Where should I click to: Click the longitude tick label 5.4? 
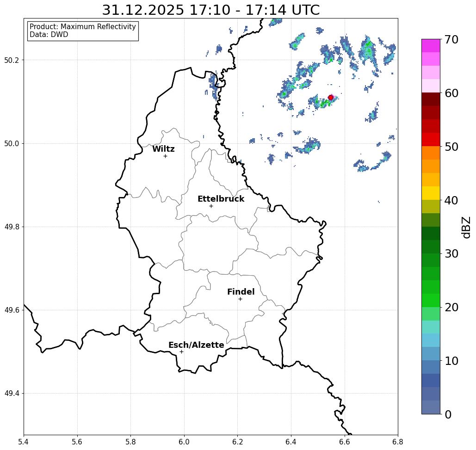click(x=24, y=442)
